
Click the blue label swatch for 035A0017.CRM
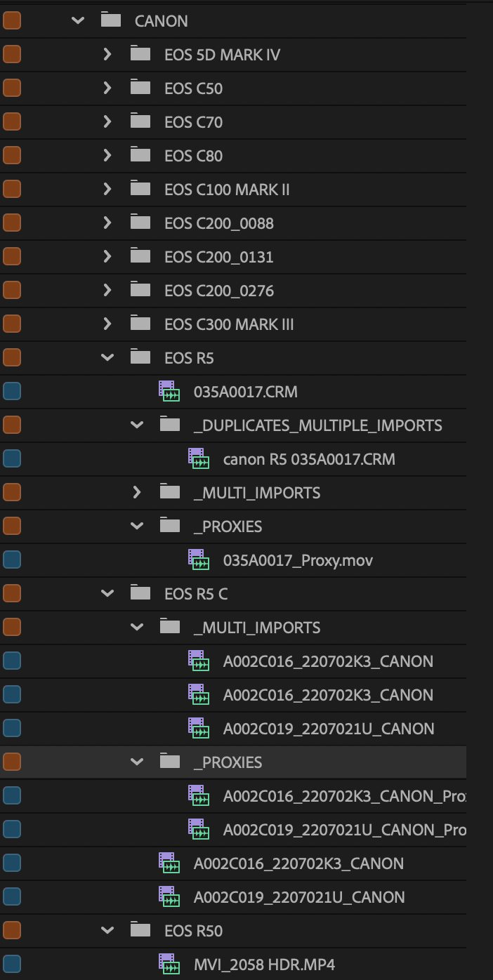tap(12, 391)
